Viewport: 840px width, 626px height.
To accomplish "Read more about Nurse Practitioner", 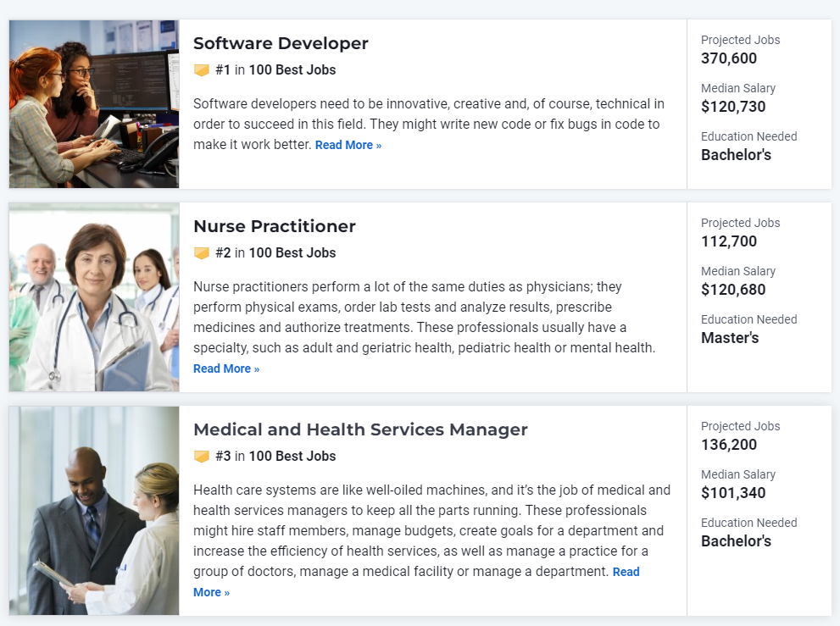I will tap(226, 368).
